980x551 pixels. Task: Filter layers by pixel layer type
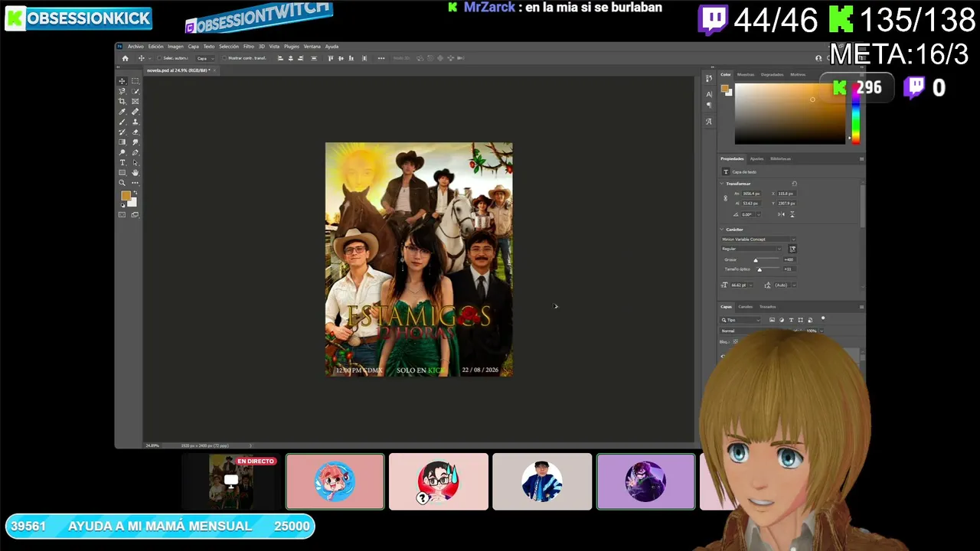coord(772,320)
